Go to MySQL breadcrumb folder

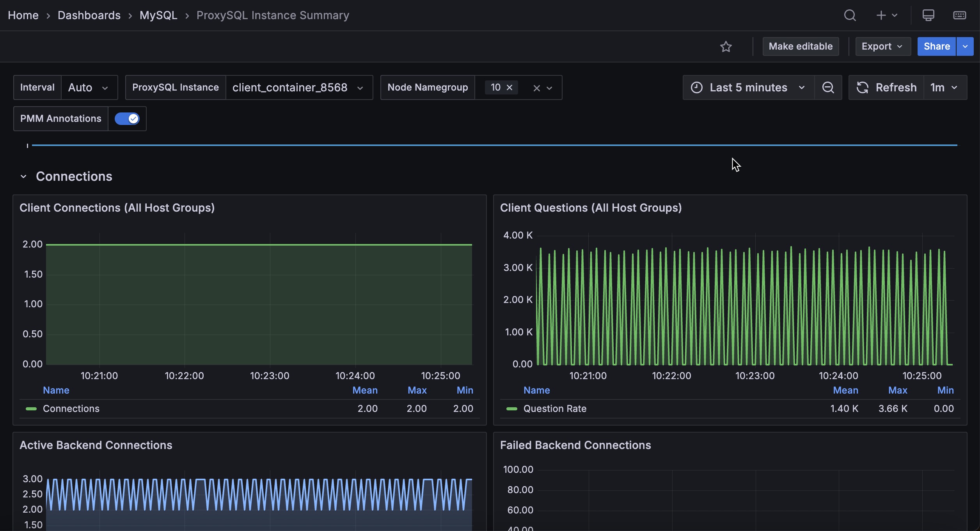(x=158, y=15)
